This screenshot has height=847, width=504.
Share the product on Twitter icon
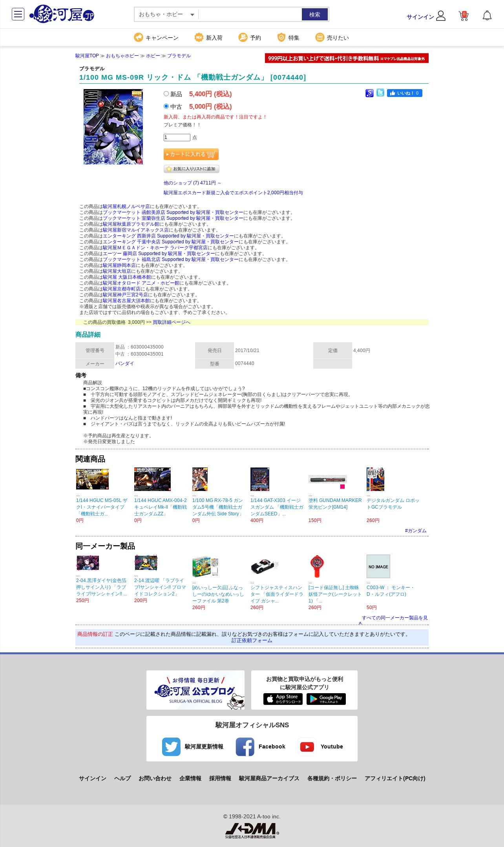pyautogui.click(x=380, y=93)
